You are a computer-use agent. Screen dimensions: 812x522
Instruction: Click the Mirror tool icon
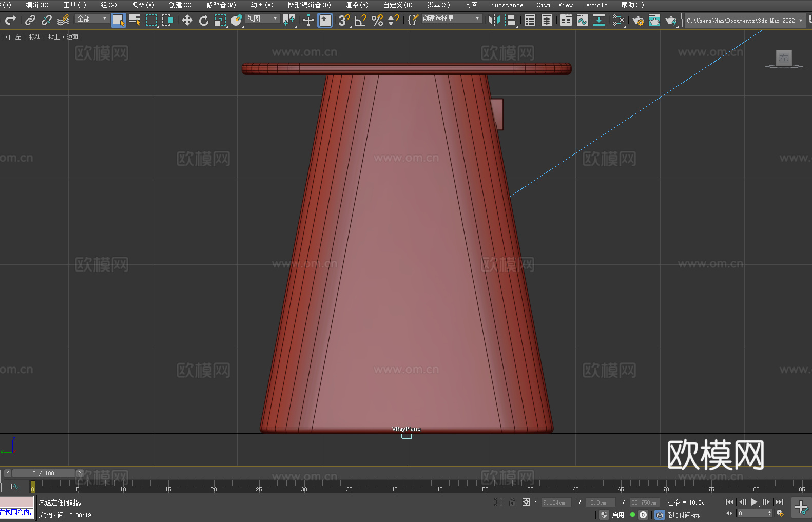pos(494,20)
